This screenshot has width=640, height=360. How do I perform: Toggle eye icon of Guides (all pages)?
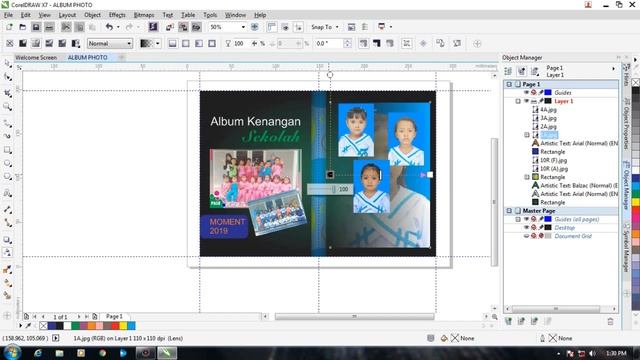[527, 219]
